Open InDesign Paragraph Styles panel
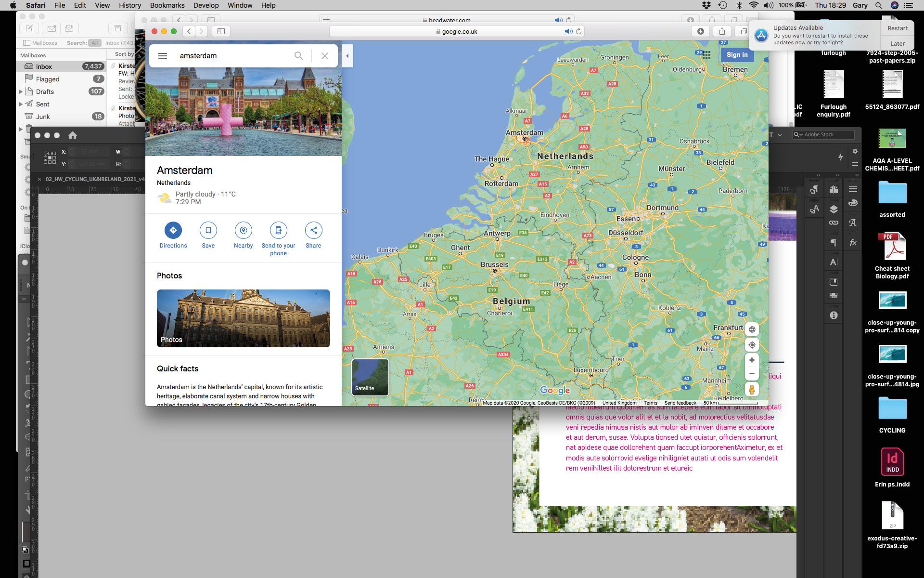This screenshot has height=578, width=924. tap(814, 190)
